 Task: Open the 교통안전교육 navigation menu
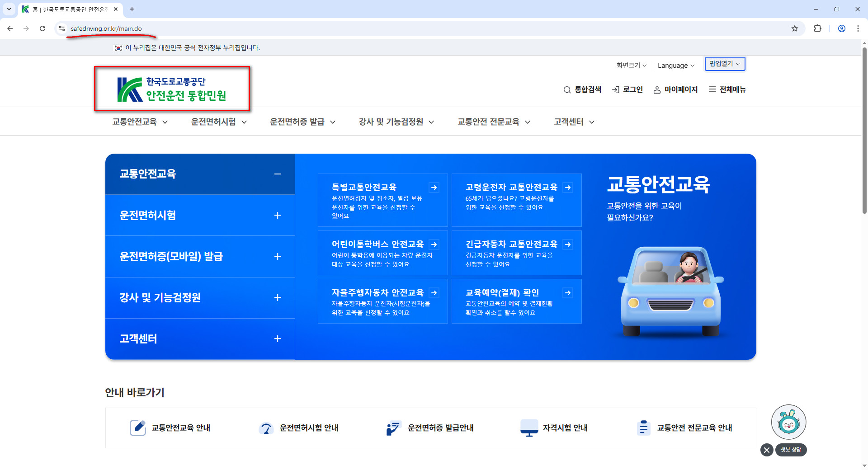(x=140, y=122)
